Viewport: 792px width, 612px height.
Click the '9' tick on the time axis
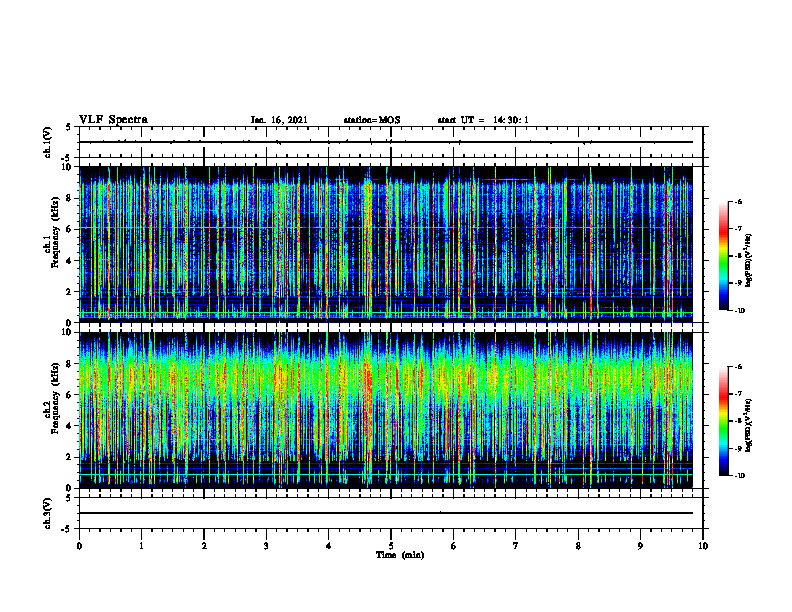point(640,546)
